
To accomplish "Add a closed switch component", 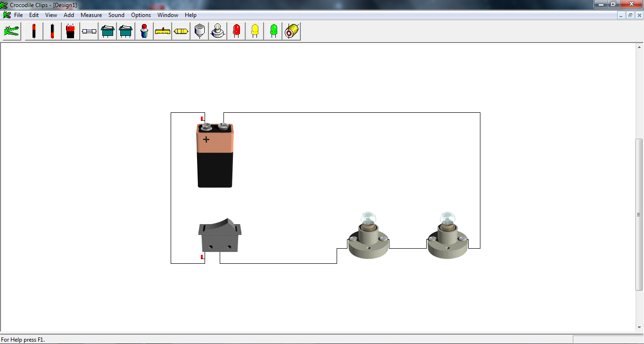I will [x=125, y=31].
